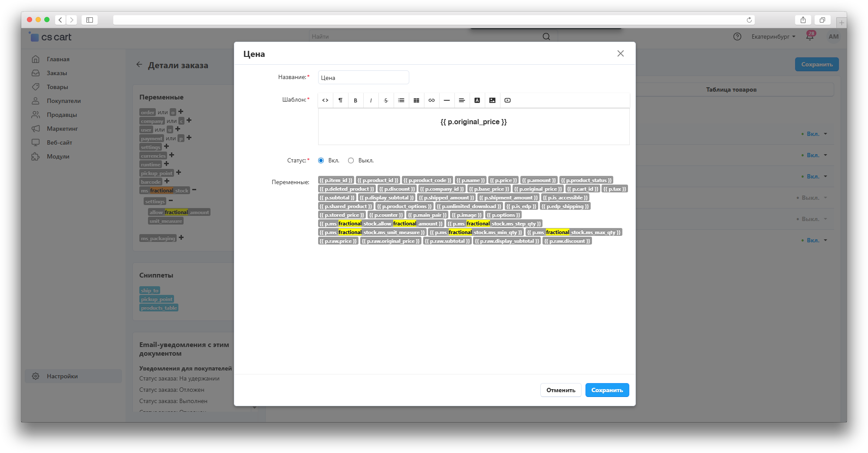The width and height of the screenshot is (868, 453).
Task: Select the Выкл. status radio button
Action: pos(351,161)
